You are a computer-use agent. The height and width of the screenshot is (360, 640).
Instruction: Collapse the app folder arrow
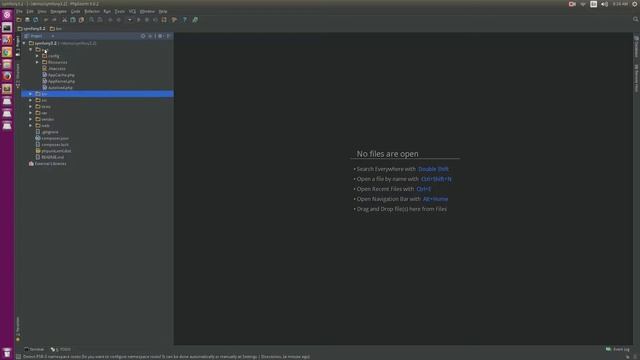pyautogui.click(x=31, y=49)
